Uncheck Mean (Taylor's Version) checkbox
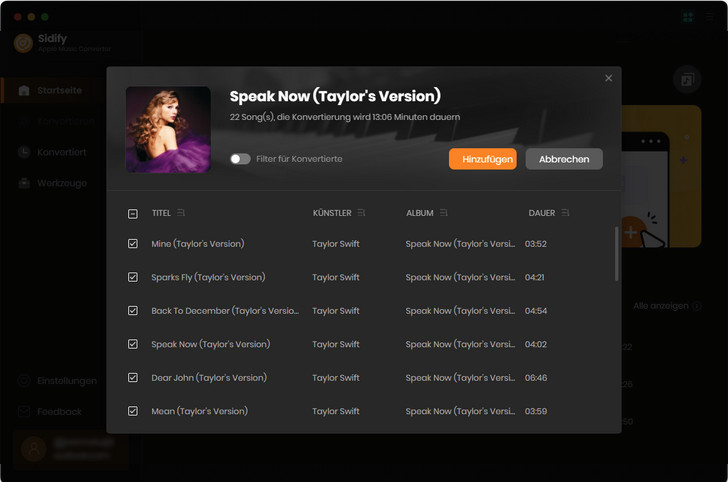The image size is (728, 482). [133, 411]
